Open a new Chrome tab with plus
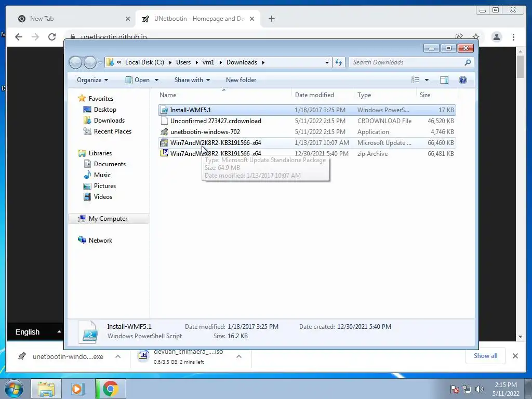 click(271, 19)
